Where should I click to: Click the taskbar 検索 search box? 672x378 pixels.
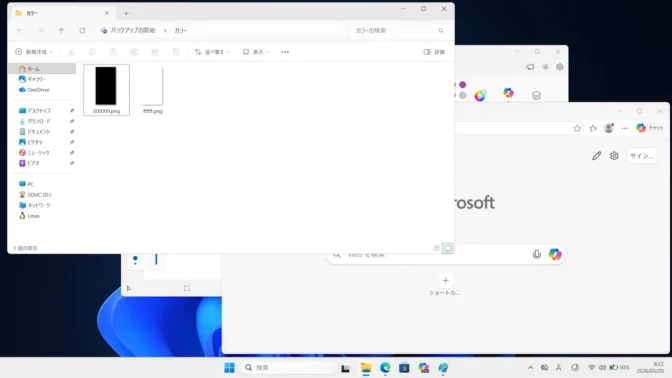pos(289,368)
